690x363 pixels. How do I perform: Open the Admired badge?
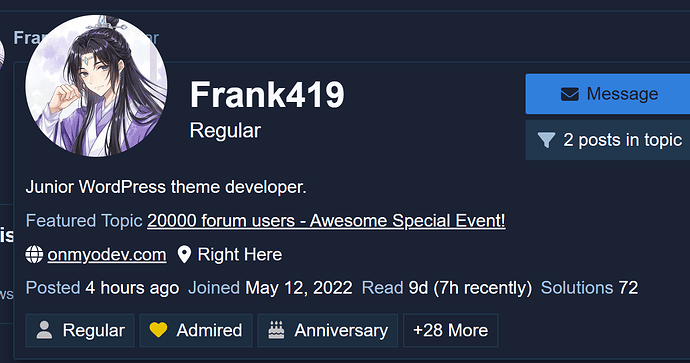coord(196,330)
